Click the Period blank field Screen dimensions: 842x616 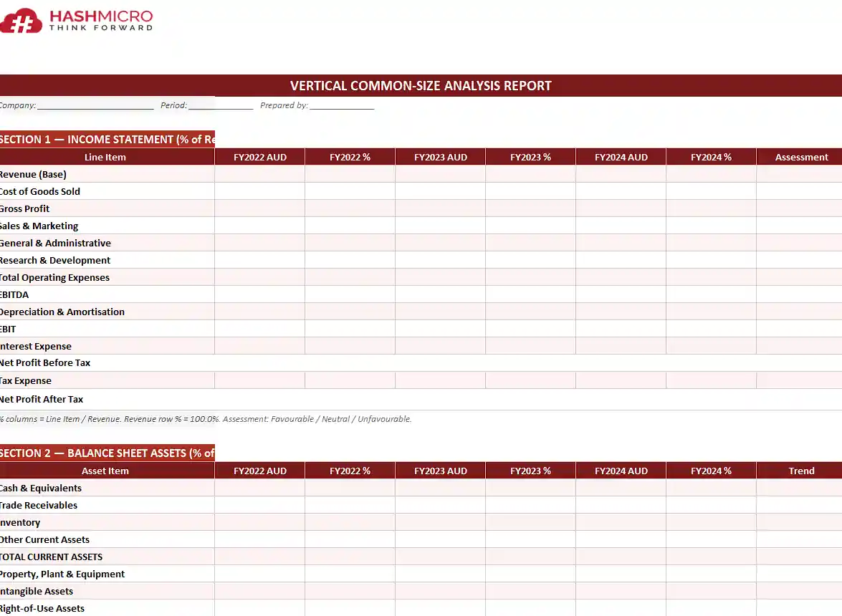(x=221, y=105)
